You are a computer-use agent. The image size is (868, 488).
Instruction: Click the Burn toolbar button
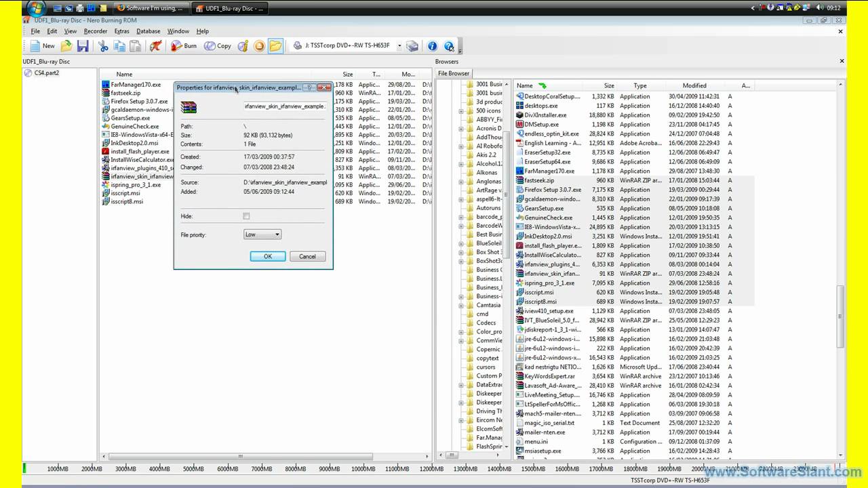(x=183, y=46)
